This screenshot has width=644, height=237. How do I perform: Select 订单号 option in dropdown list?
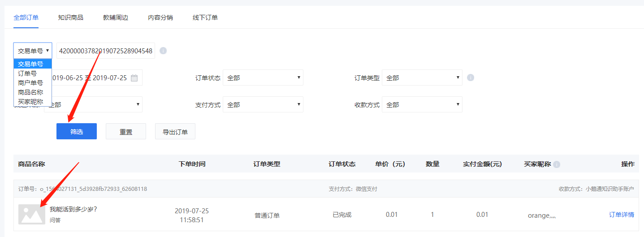click(33, 73)
